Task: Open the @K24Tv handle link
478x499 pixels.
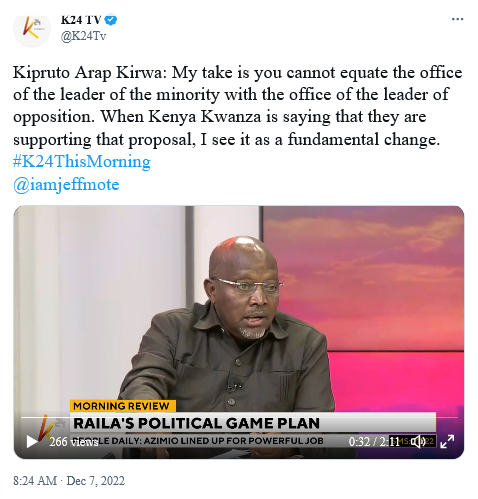Action: 83,36
